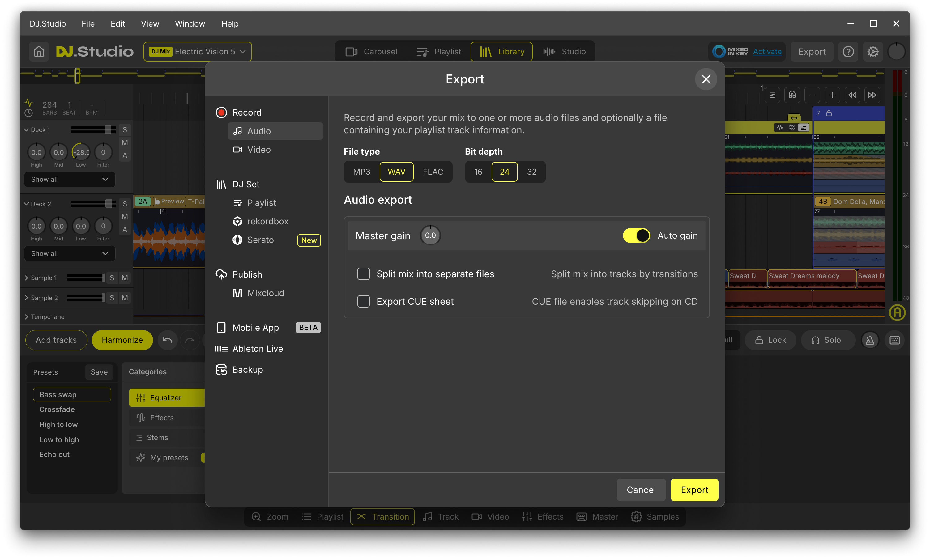The image size is (930, 560).
Task: Open the Video export section
Action: (x=259, y=150)
